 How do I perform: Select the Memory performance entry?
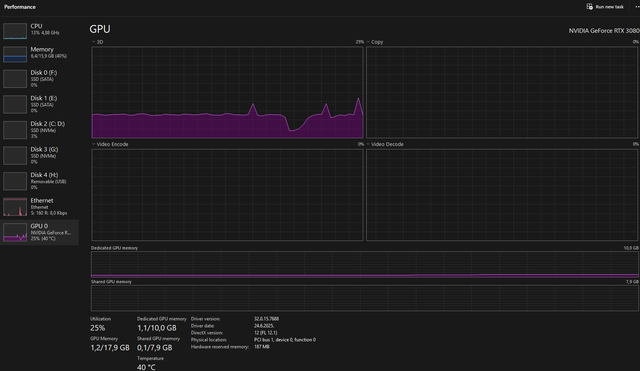click(40, 53)
